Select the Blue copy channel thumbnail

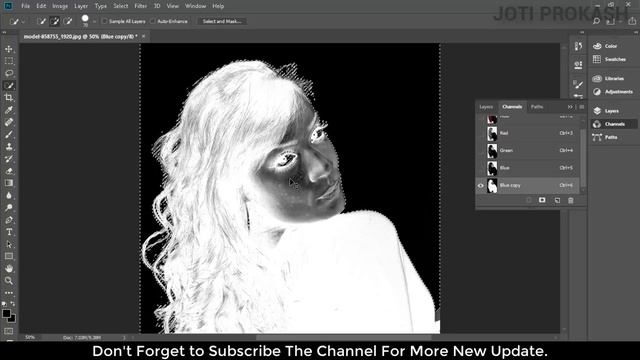[492, 186]
